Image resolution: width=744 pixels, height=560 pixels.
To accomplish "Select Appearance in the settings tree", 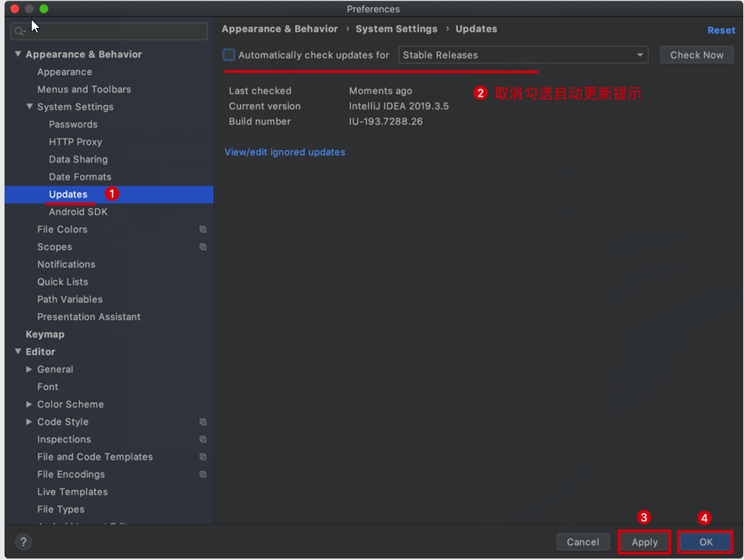I will point(65,72).
